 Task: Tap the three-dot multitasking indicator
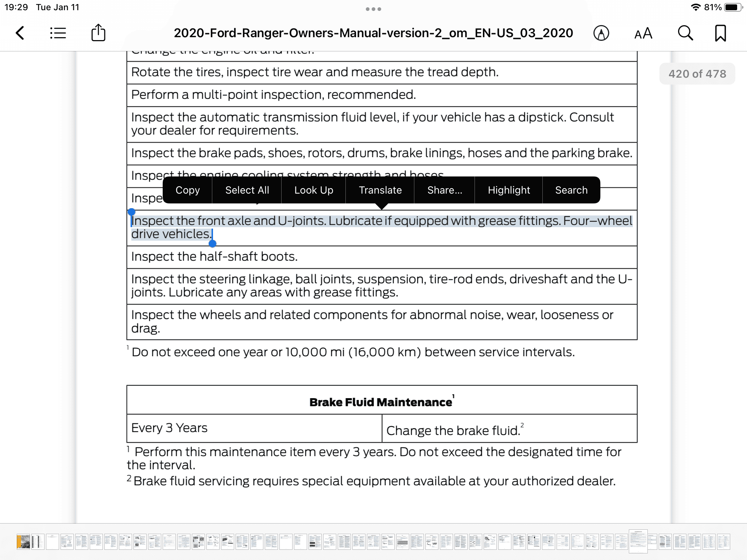click(373, 9)
